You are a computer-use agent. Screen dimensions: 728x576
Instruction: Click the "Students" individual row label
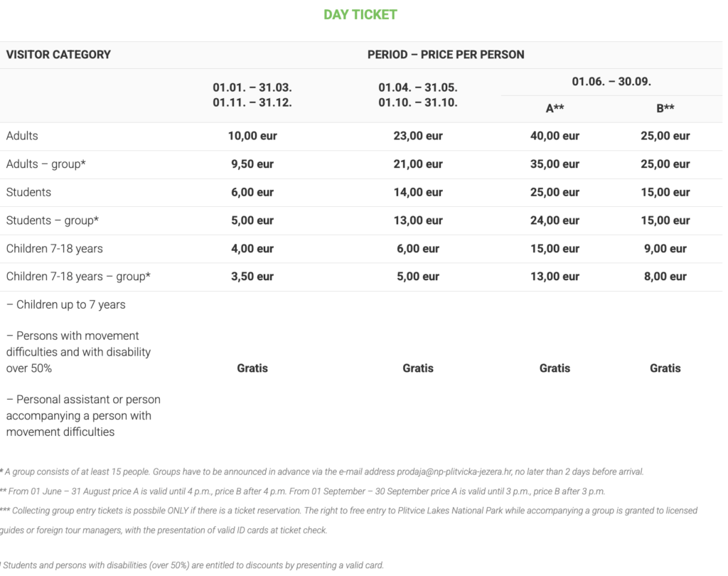[28, 192]
